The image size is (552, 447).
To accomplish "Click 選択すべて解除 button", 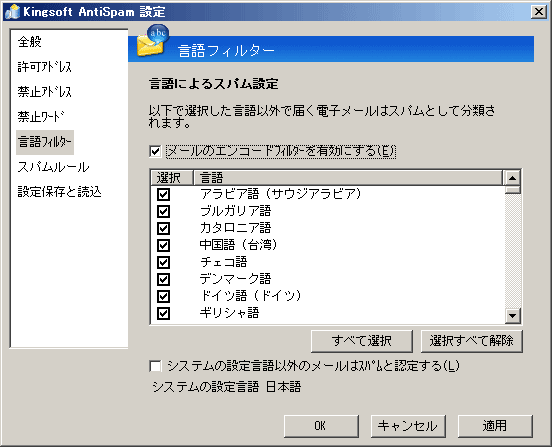I will (x=472, y=341).
